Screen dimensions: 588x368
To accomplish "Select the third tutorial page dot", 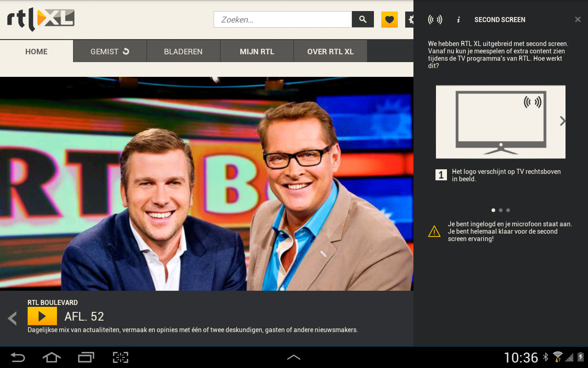I will (x=508, y=210).
